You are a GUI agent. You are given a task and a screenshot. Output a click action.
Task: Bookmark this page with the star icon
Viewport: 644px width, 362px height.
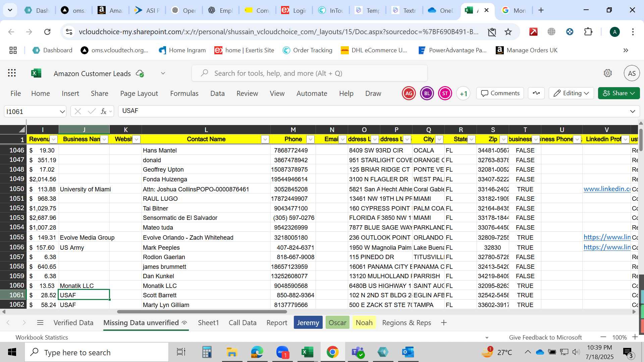point(508,32)
